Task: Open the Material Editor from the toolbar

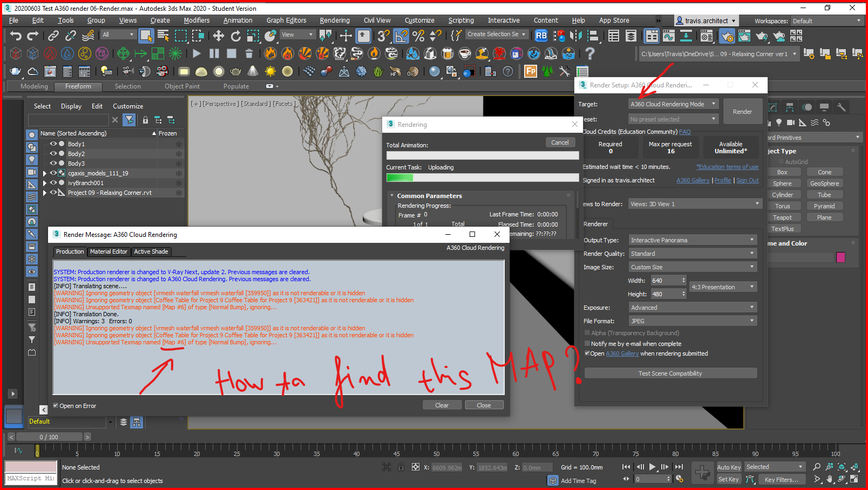Action: pyautogui.click(x=707, y=36)
